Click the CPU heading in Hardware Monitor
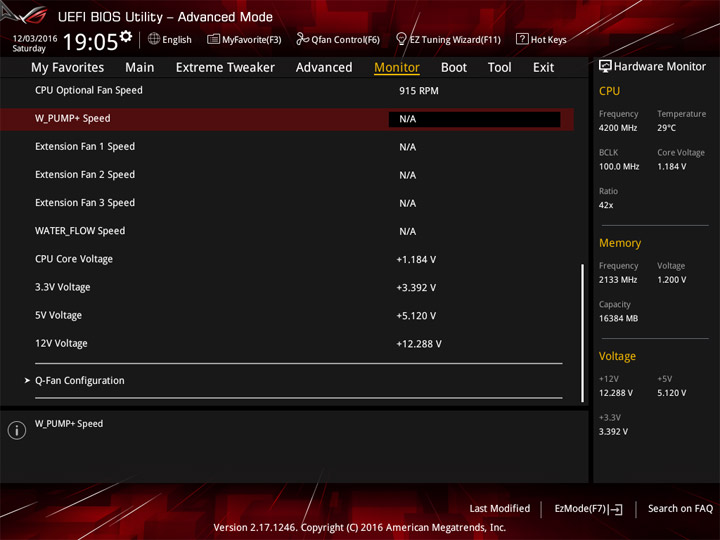Image resolution: width=720 pixels, height=540 pixels. click(609, 91)
